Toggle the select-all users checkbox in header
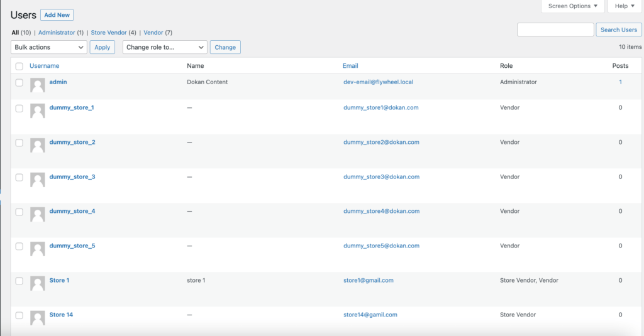644x336 pixels. (19, 66)
